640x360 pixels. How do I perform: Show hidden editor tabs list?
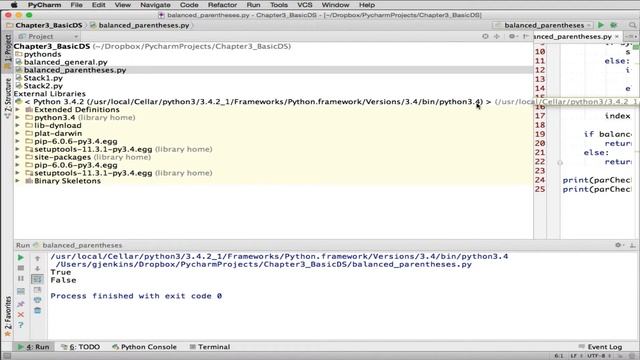[x=631, y=36]
